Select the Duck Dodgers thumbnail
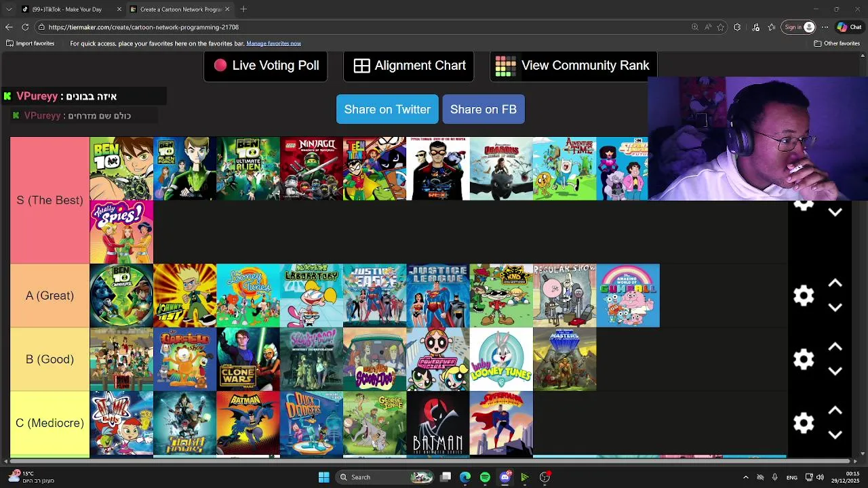This screenshot has width=868, height=488. [311, 423]
